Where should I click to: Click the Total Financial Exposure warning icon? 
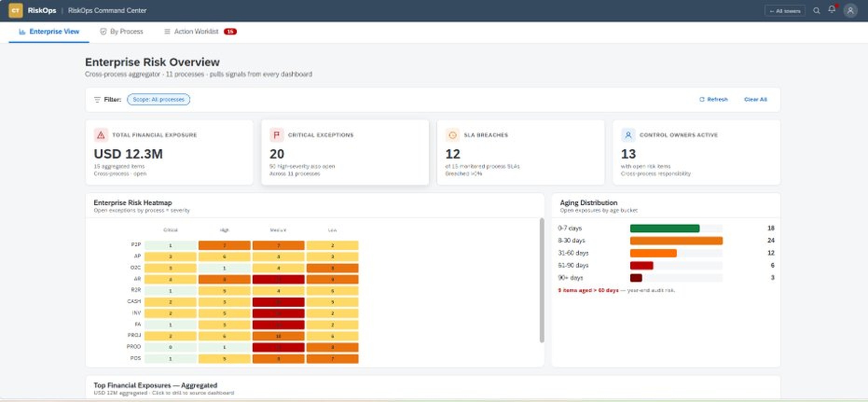coord(101,135)
